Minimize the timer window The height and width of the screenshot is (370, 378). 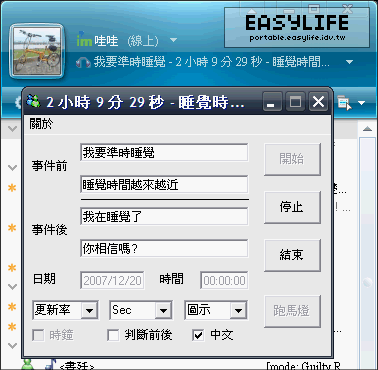click(x=272, y=102)
